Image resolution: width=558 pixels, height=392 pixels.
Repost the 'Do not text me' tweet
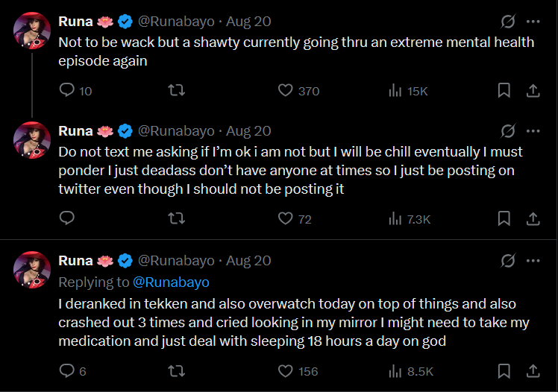click(x=176, y=219)
